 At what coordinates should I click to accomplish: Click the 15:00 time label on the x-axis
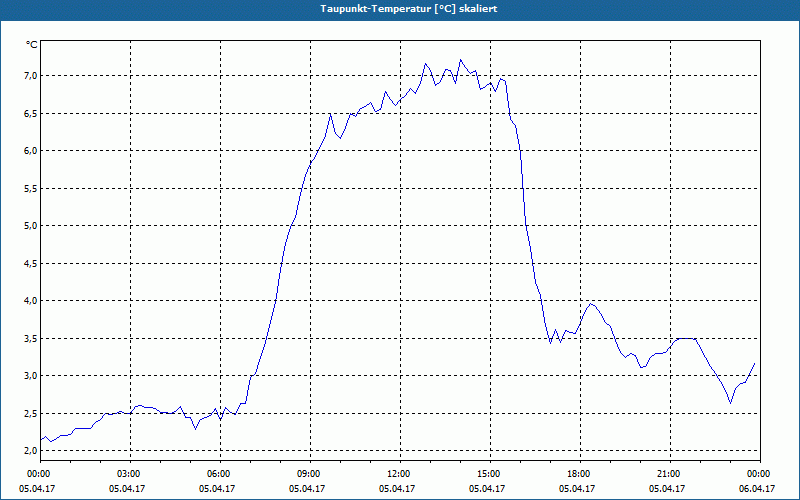(490, 474)
